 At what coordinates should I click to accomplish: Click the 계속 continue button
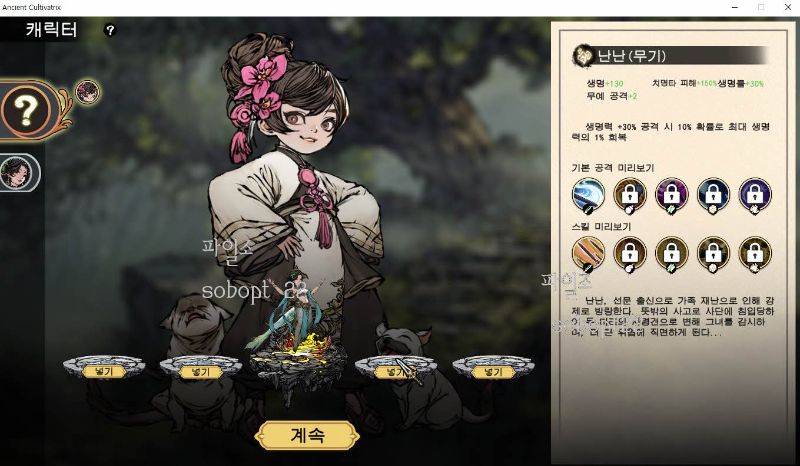coord(307,435)
